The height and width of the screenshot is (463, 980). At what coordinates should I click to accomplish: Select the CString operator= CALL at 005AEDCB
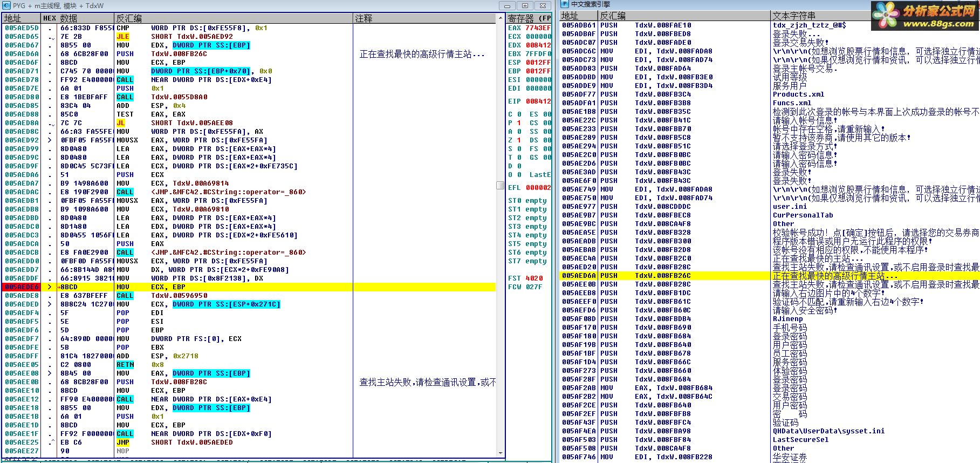[x=249, y=253]
